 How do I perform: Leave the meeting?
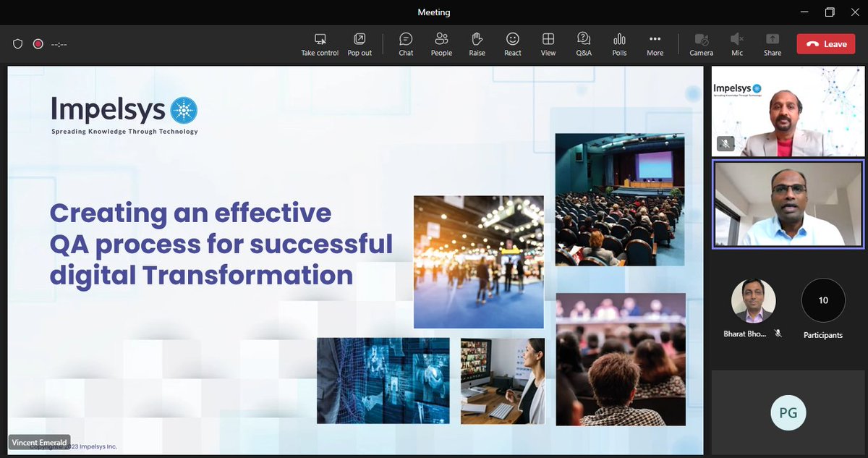(825, 43)
